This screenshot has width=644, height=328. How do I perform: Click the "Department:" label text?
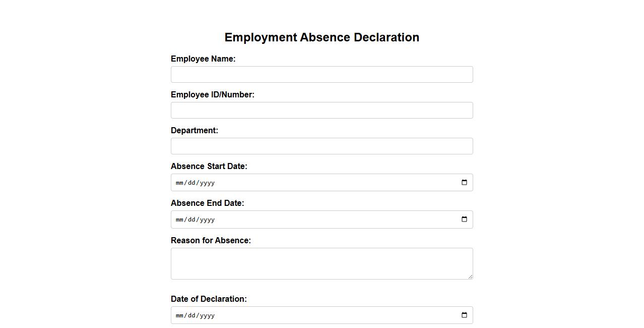point(195,131)
